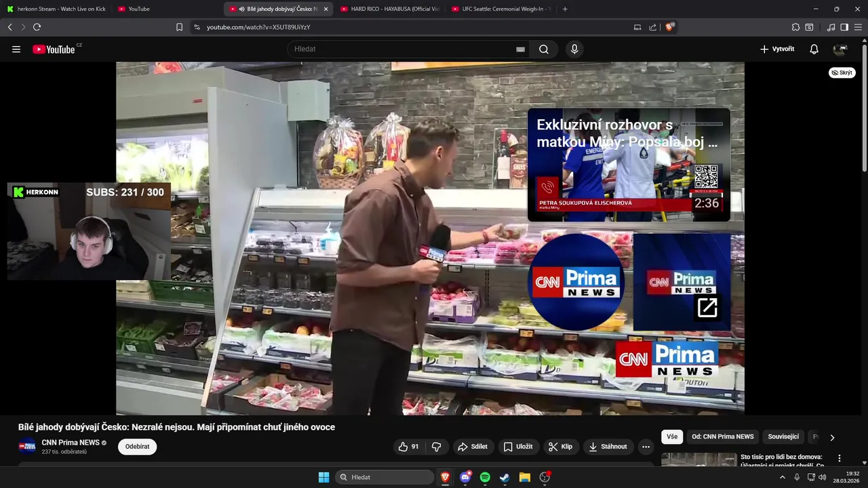Image resolution: width=868 pixels, height=488 pixels.
Task: Switch to the YouTube tab
Action: click(167, 9)
